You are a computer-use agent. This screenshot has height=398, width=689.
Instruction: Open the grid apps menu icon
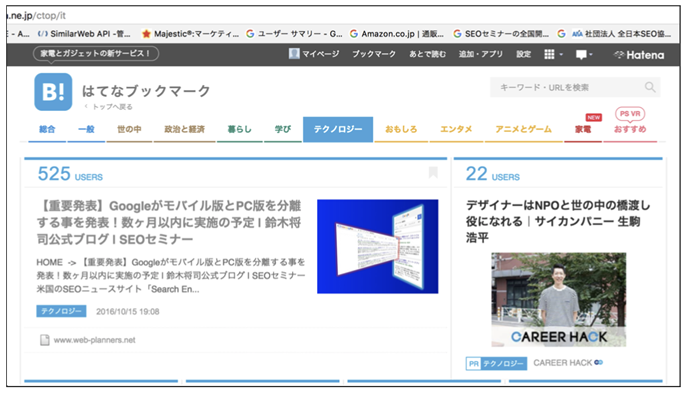pyautogui.click(x=549, y=54)
